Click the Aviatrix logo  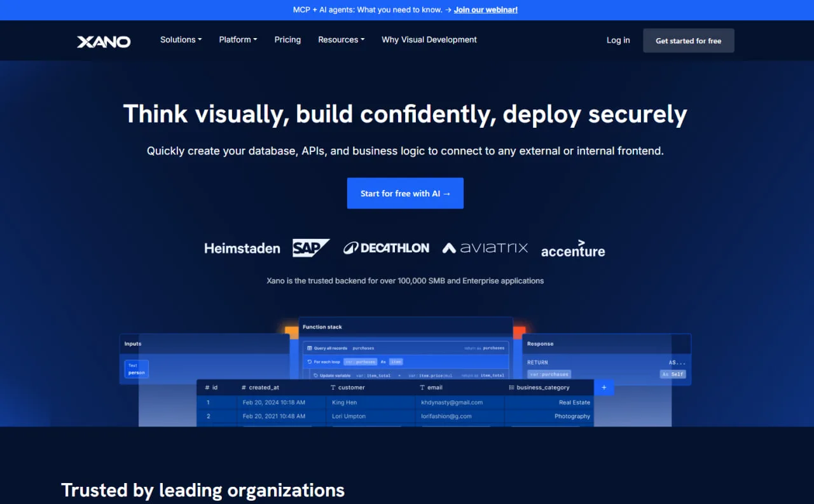pyautogui.click(x=485, y=248)
